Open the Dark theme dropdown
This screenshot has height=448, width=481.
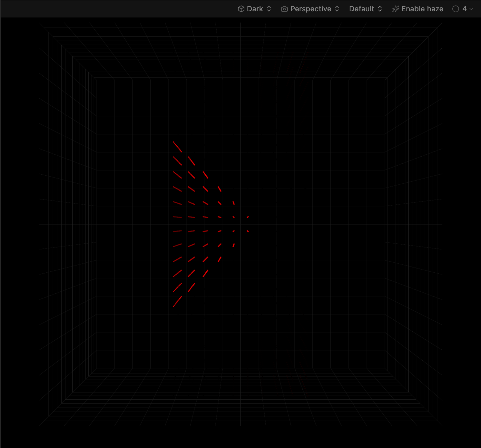(254, 9)
